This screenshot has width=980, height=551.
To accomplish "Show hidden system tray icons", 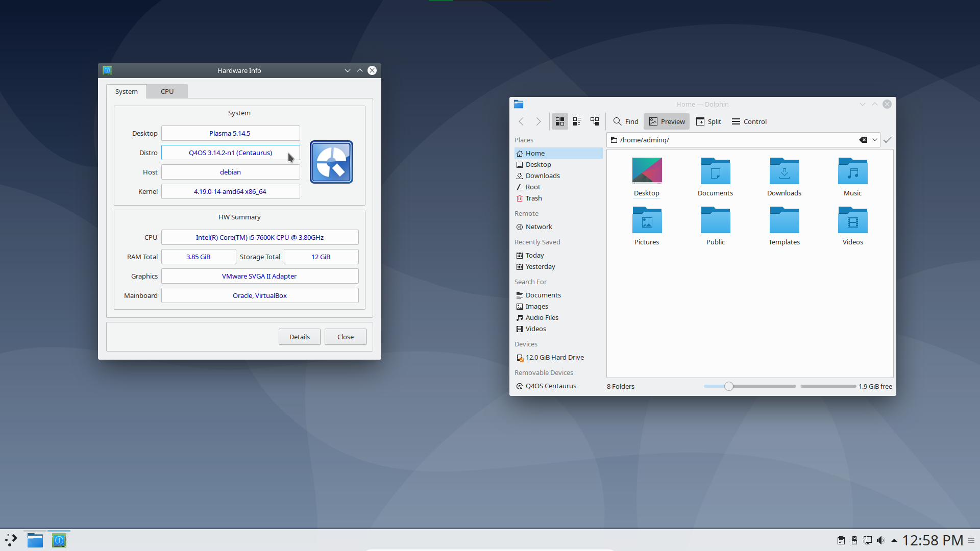I will coord(894,540).
